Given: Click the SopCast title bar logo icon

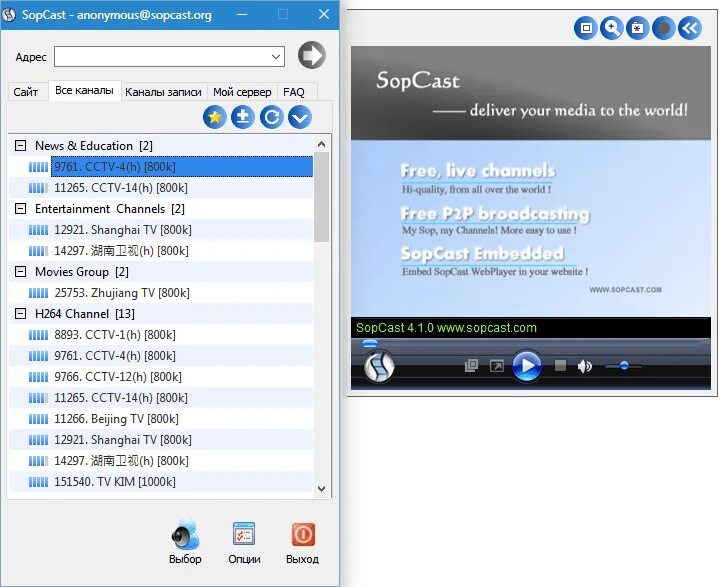Looking at the screenshot, I should [9, 15].
